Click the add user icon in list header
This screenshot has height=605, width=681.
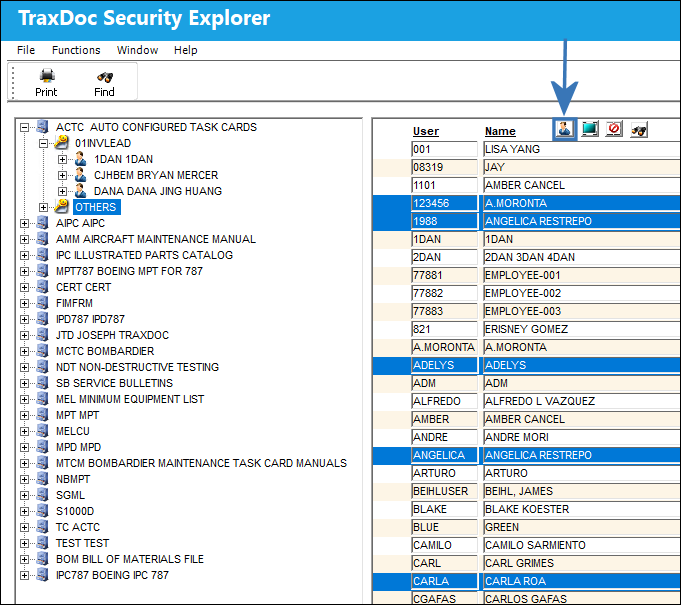click(564, 129)
